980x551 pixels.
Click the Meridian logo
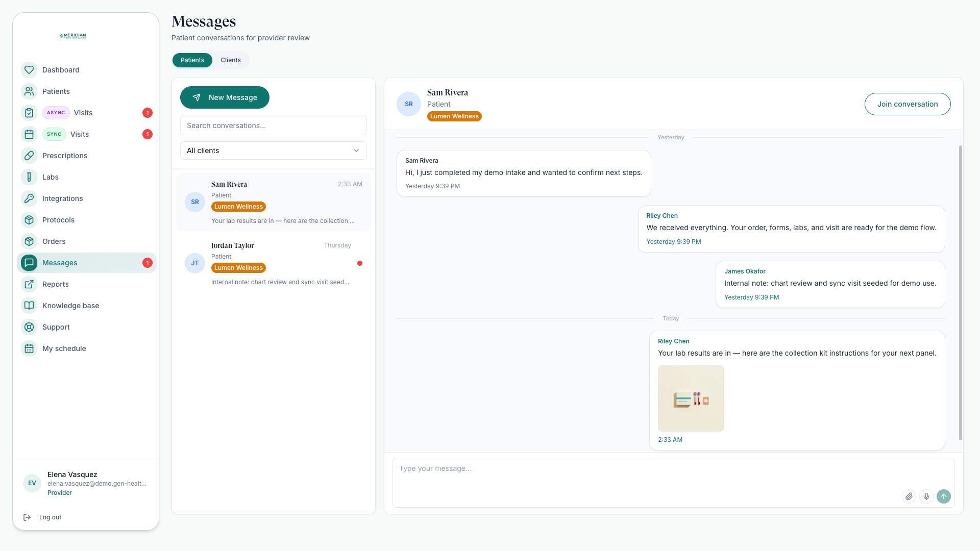click(x=72, y=36)
